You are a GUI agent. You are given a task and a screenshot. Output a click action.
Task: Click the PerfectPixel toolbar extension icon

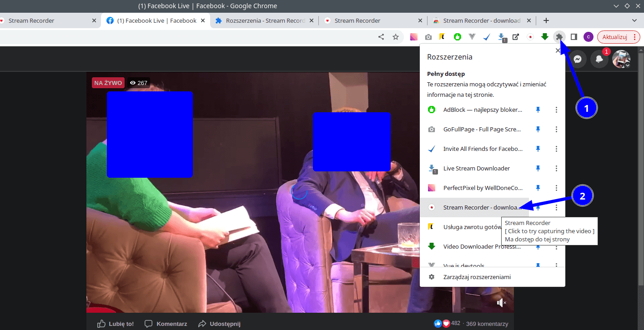pos(414,37)
